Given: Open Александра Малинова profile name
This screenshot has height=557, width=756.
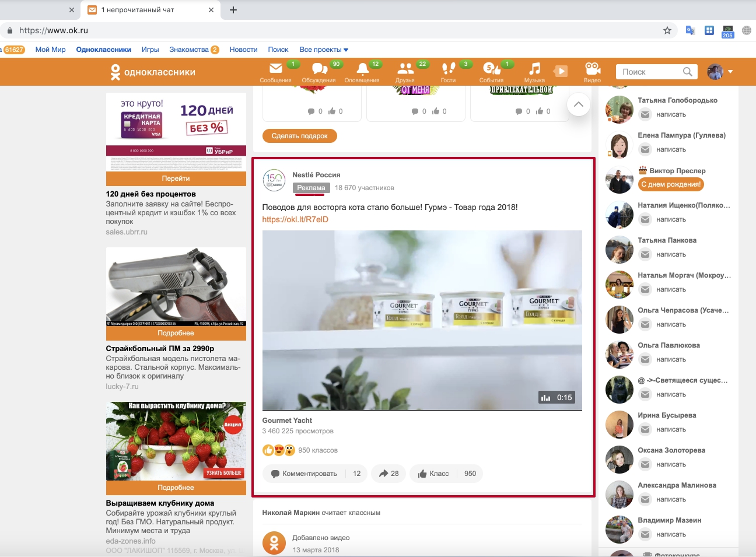Looking at the screenshot, I should pos(677,485).
